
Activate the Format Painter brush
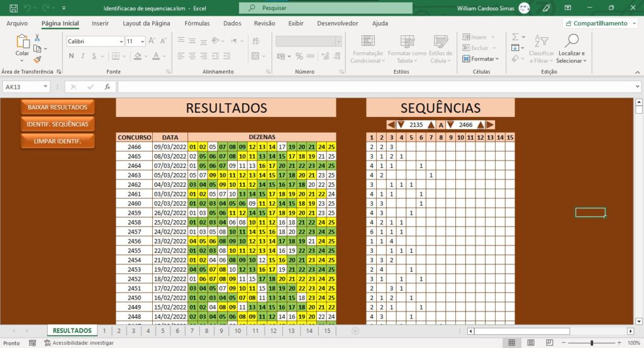click(37, 59)
